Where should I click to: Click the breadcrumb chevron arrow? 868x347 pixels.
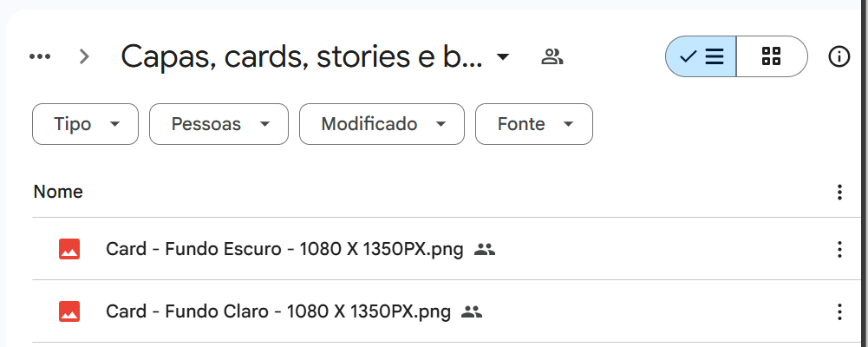click(x=84, y=57)
